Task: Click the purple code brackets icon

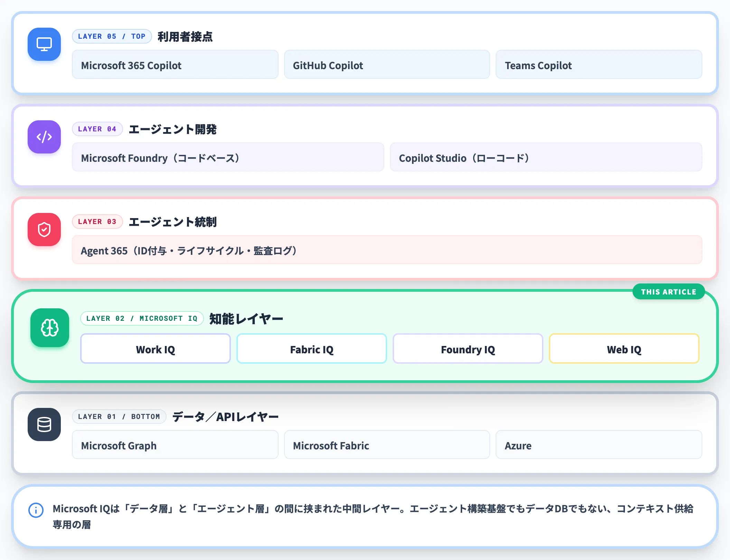Action: point(44,137)
